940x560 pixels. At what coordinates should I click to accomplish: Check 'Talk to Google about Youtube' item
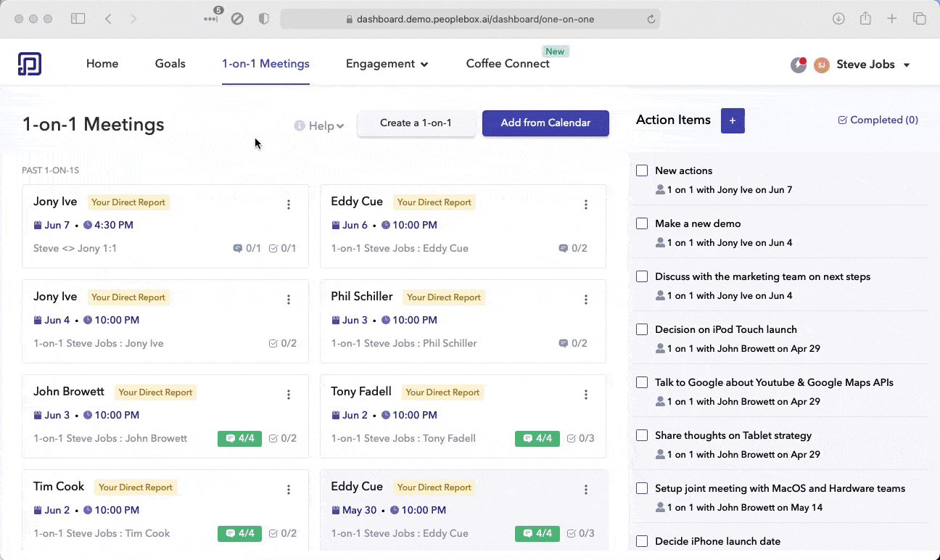[x=642, y=382]
